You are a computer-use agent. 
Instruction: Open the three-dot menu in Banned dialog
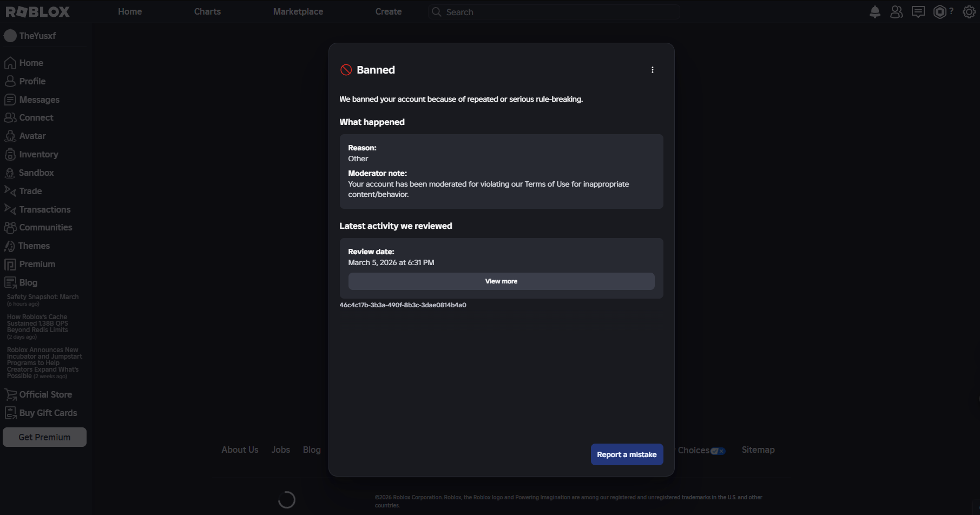tap(653, 70)
